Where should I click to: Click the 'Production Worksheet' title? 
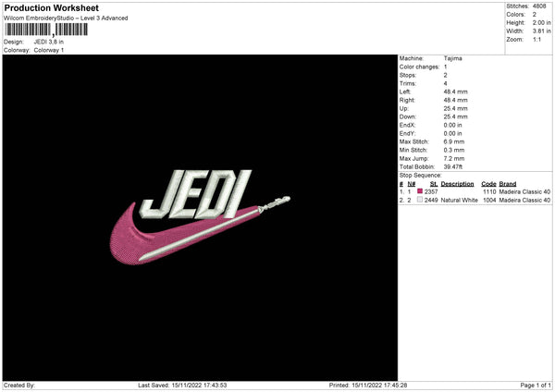click(51, 7)
